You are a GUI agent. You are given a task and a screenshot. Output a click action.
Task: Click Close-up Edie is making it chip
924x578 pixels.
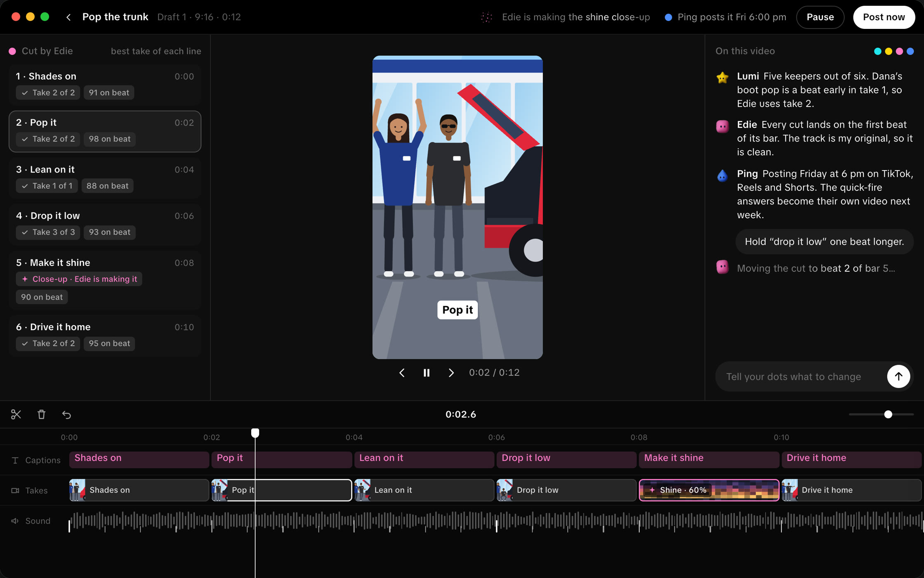coord(79,279)
